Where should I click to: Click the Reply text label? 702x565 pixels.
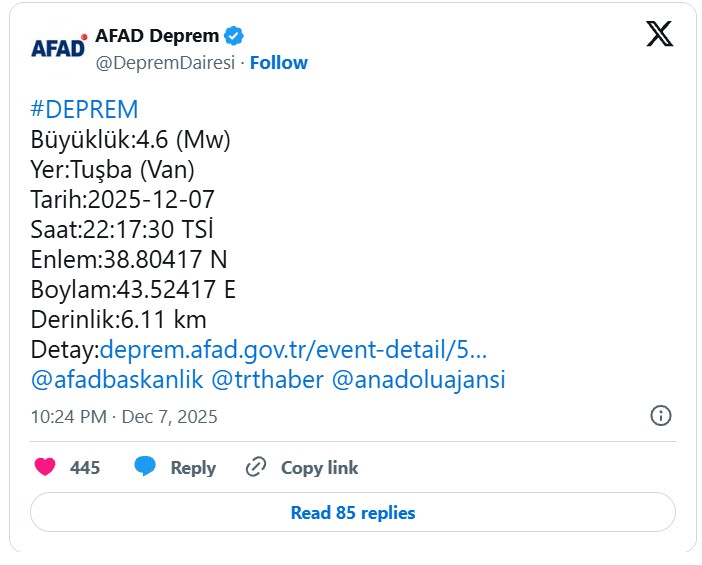click(193, 467)
